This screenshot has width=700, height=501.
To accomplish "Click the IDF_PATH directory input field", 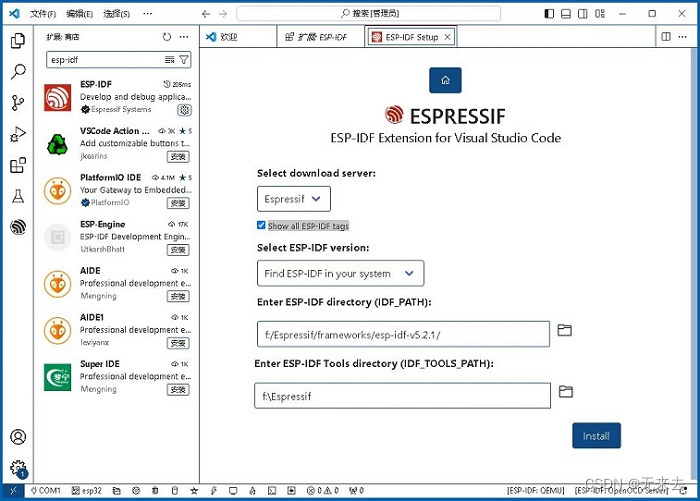I will click(x=403, y=334).
